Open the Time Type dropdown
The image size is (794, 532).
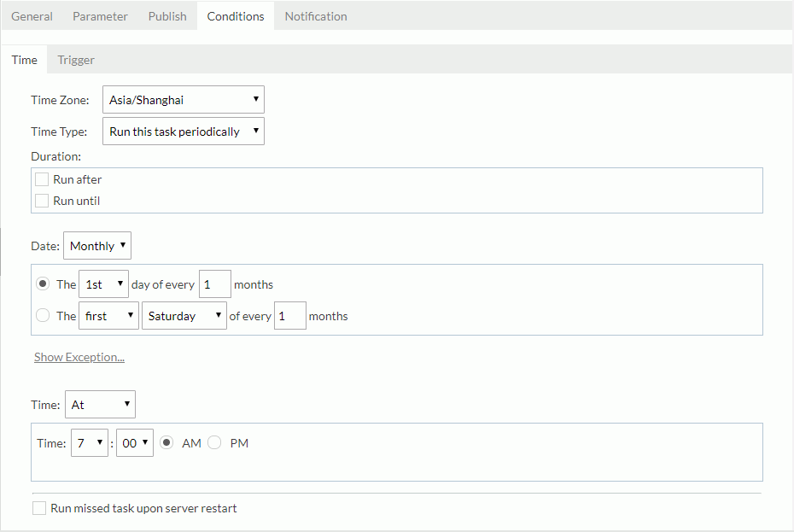183,131
